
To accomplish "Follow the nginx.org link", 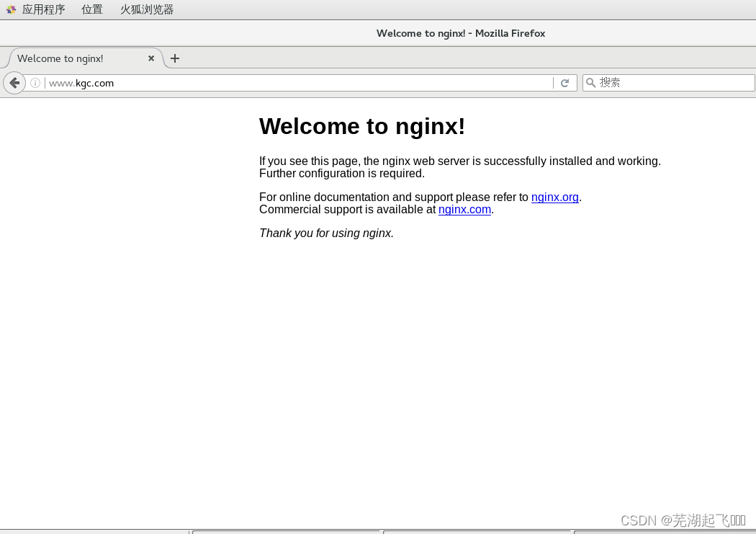I will [x=554, y=197].
